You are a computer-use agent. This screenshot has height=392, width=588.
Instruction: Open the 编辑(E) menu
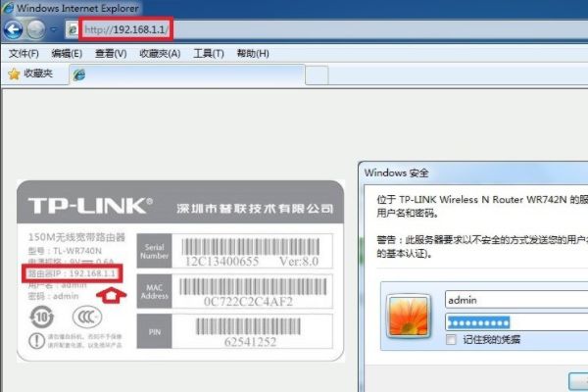click(67, 53)
